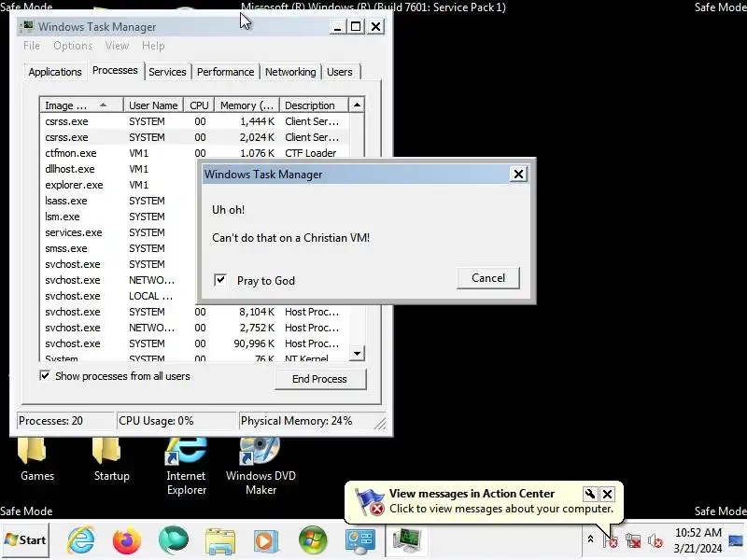Click Cancel in the dialog
The image size is (747, 560).
click(487, 277)
